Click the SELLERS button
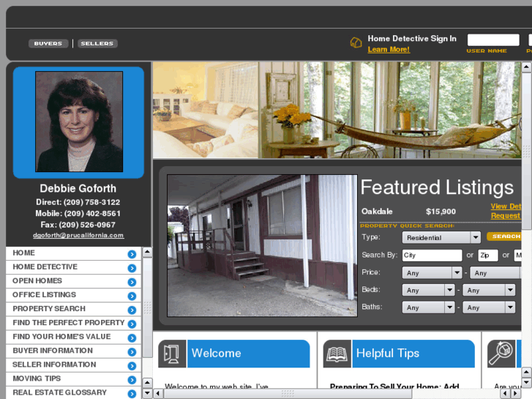Image resolution: width=532 pixels, height=399 pixels. pos(97,43)
